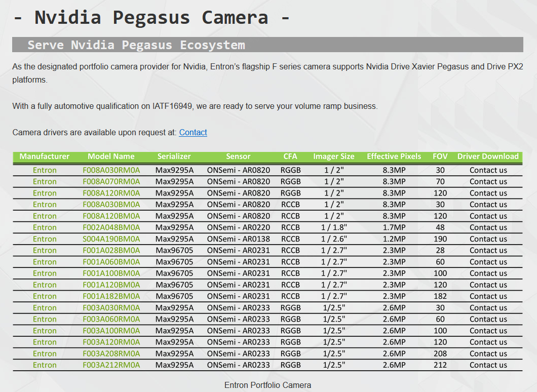The width and height of the screenshot is (537, 392).
Task: Open model F001A100BM0A
Action: point(111,273)
